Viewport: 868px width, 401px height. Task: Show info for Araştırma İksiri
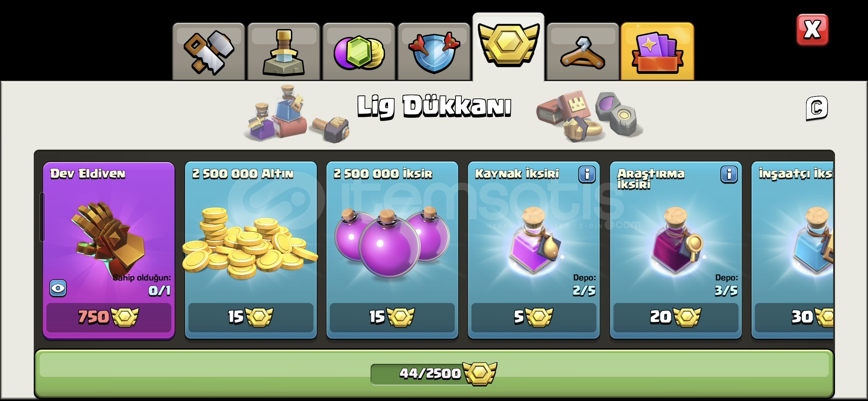(729, 174)
